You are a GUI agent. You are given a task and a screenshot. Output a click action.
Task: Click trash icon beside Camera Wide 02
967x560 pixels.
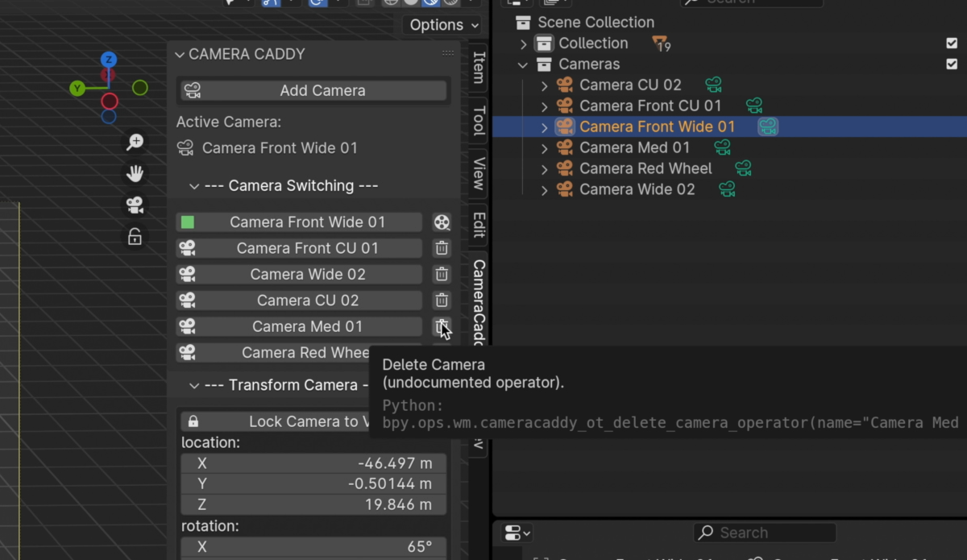point(442,274)
